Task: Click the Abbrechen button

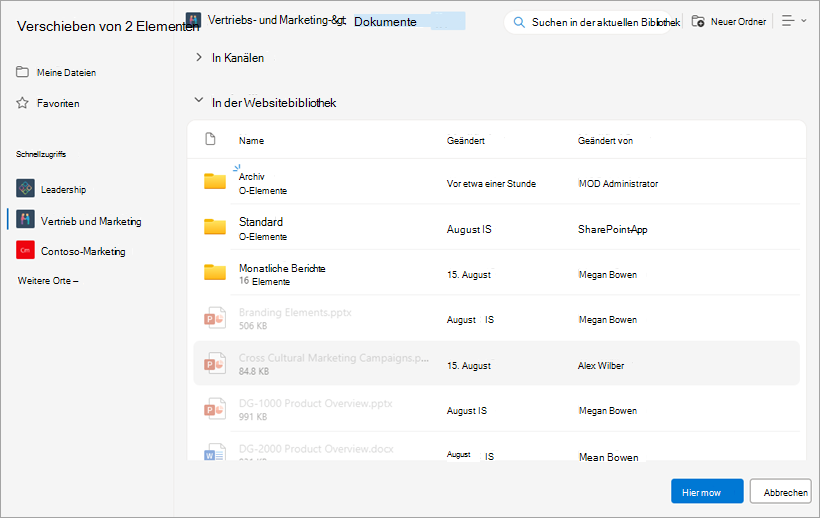Action: 781,491
